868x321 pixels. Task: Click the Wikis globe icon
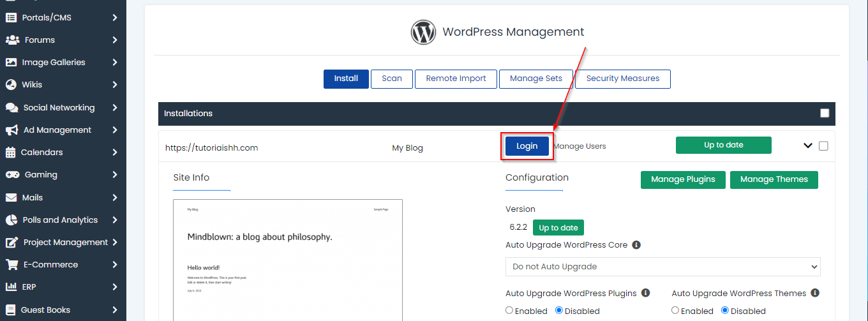[x=11, y=85]
